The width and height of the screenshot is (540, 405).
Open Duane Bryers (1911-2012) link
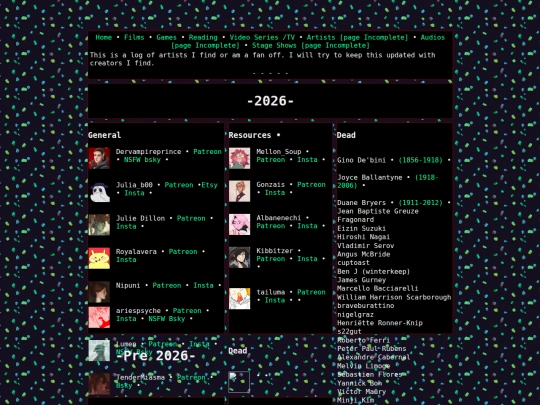coord(420,203)
